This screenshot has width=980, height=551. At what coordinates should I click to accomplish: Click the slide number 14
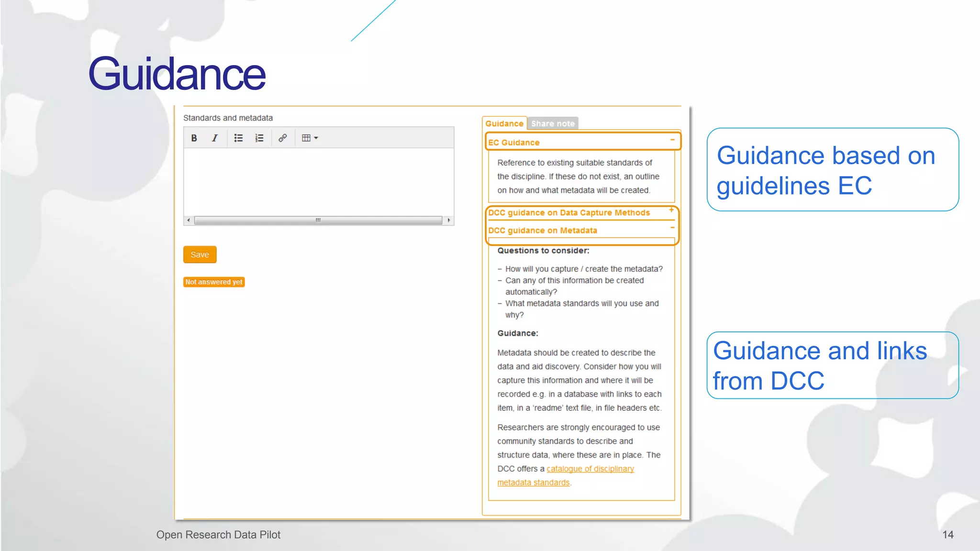pyautogui.click(x=948, y=535)
